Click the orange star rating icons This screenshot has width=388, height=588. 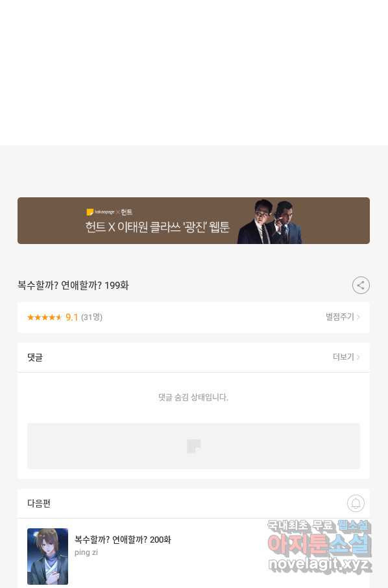tap(44, 317)
